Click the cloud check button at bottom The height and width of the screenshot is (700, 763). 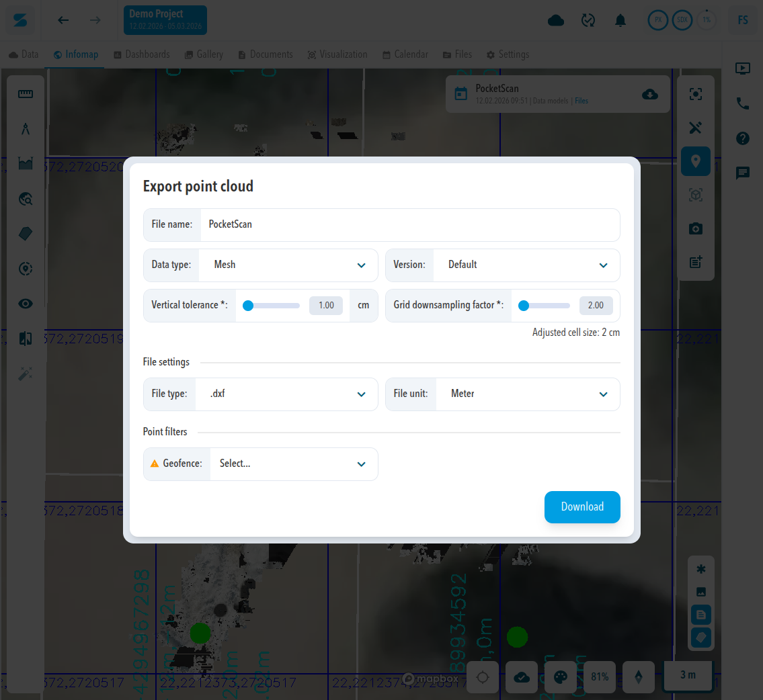(x=522, y=677)
